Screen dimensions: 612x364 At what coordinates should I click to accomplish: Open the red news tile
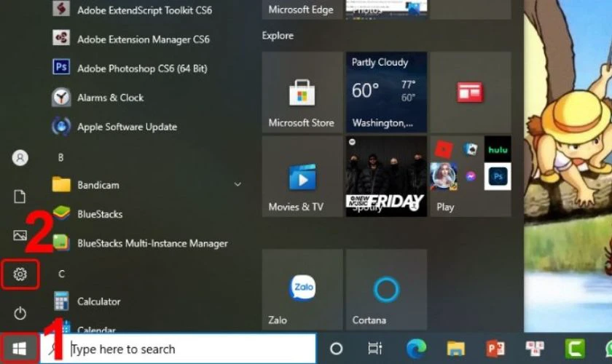[471, 92]
